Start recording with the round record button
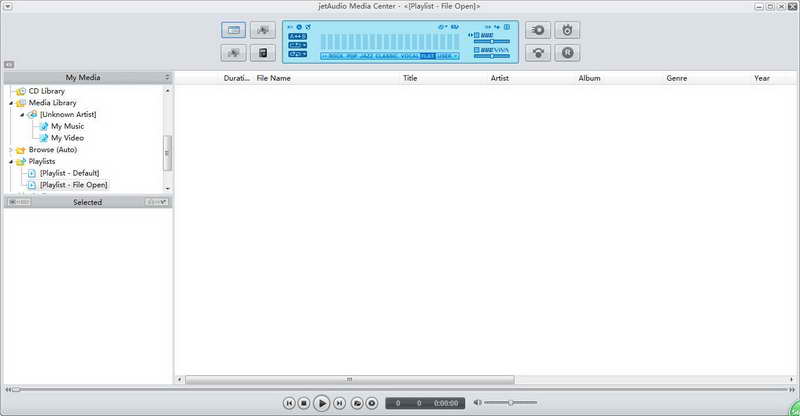This screenshot has height=416, width=800. coord(372,403)
